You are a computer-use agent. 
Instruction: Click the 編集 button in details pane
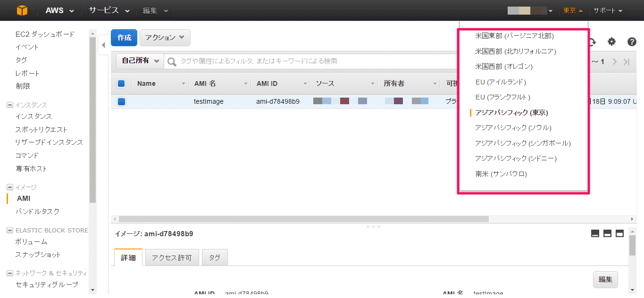point(605,279)
